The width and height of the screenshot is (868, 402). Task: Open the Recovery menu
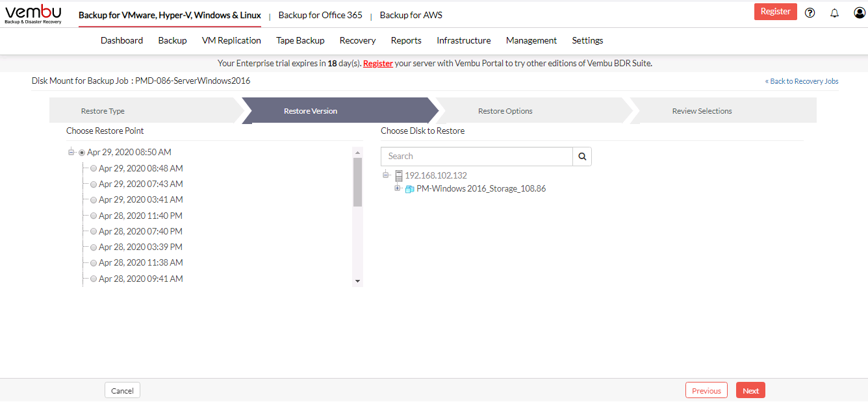tap(357, 40)
